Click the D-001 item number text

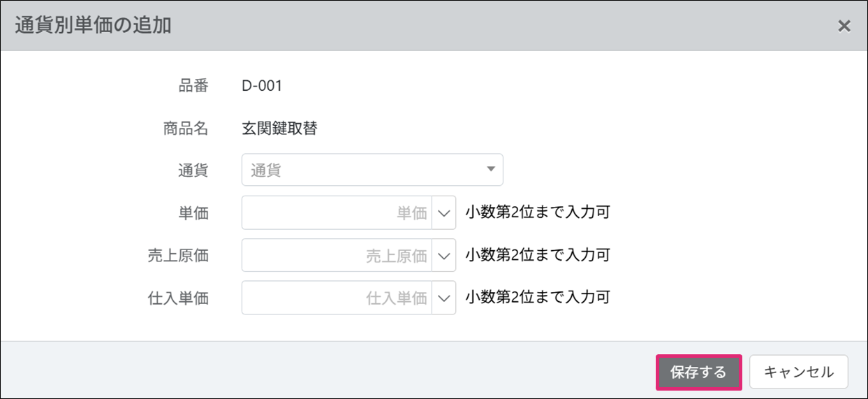(262, 86)
